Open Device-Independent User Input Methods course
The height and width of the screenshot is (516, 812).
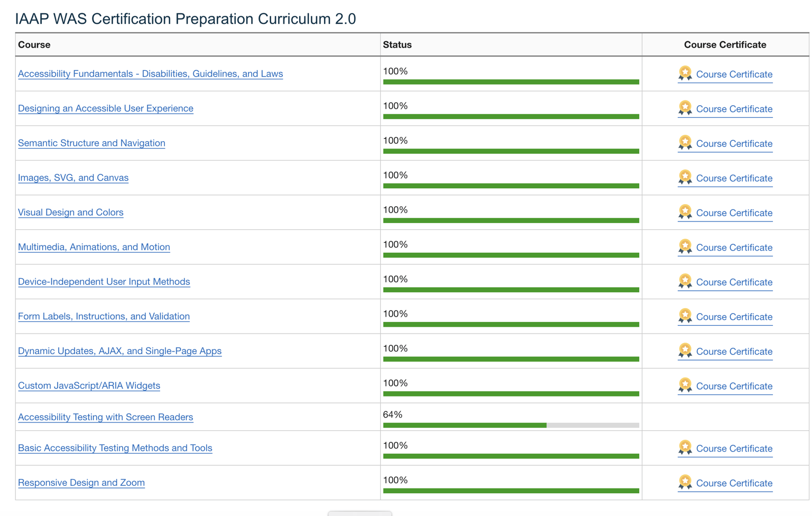104,281
